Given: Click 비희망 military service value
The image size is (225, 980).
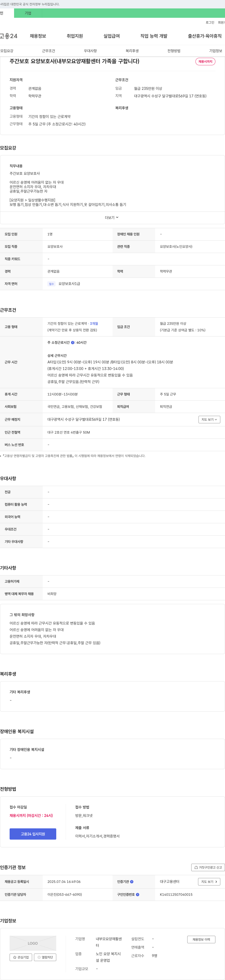Looking at the screenshot, I should (x=52, y=594).
